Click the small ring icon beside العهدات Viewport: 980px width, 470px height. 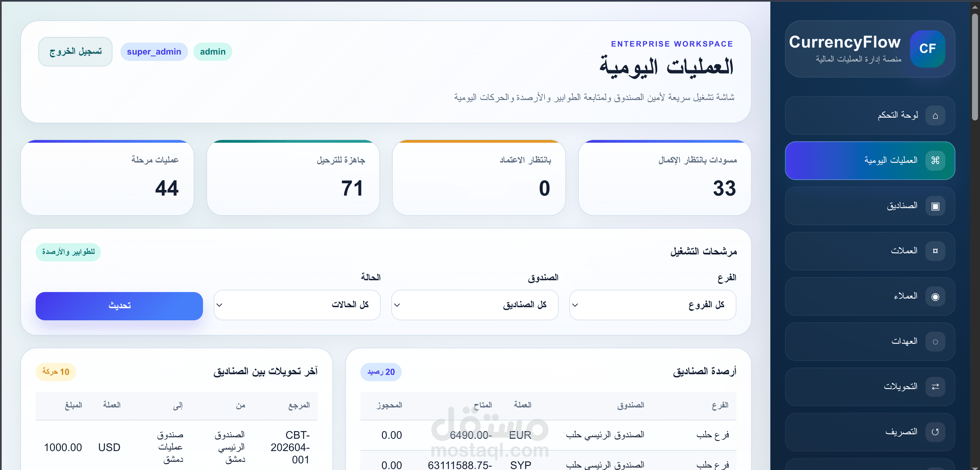click(x=935, y=342)
